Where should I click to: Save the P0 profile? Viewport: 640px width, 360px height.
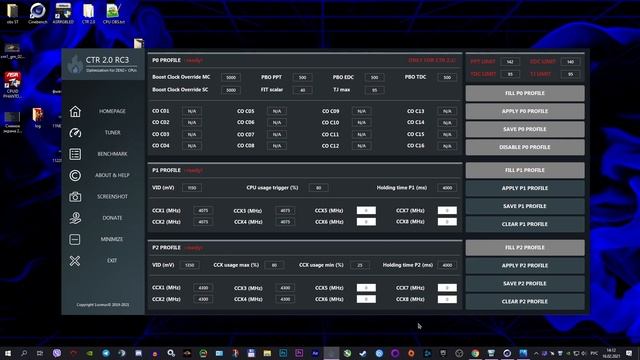pos(525,129)
